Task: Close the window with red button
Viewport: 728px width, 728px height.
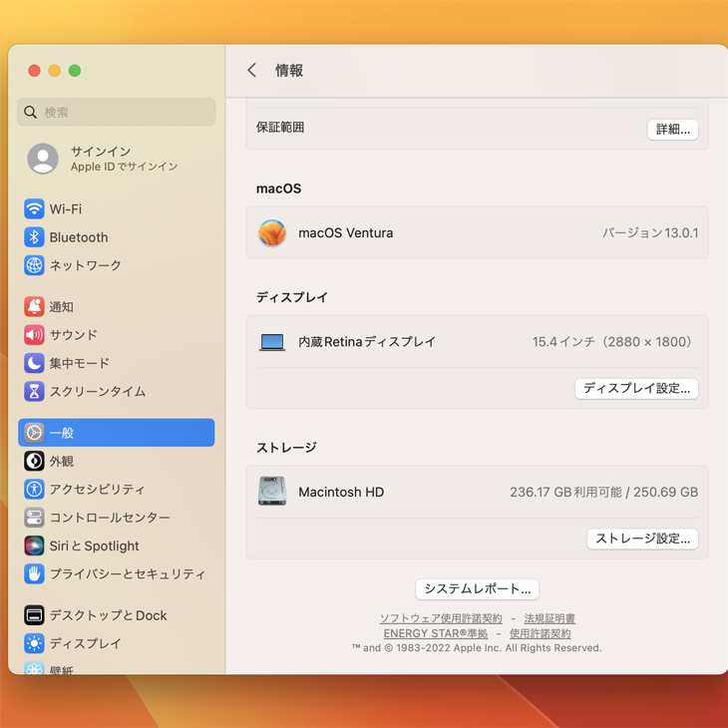Action: point(34,71)
